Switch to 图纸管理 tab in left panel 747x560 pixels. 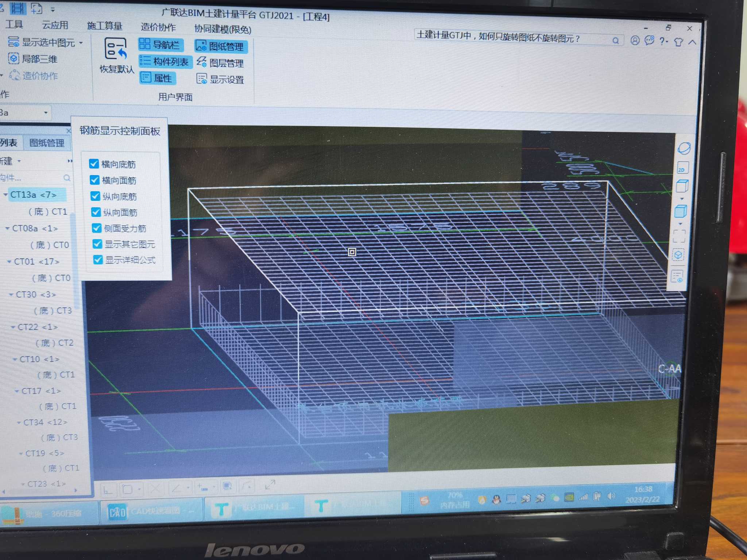tap(47, 143)
